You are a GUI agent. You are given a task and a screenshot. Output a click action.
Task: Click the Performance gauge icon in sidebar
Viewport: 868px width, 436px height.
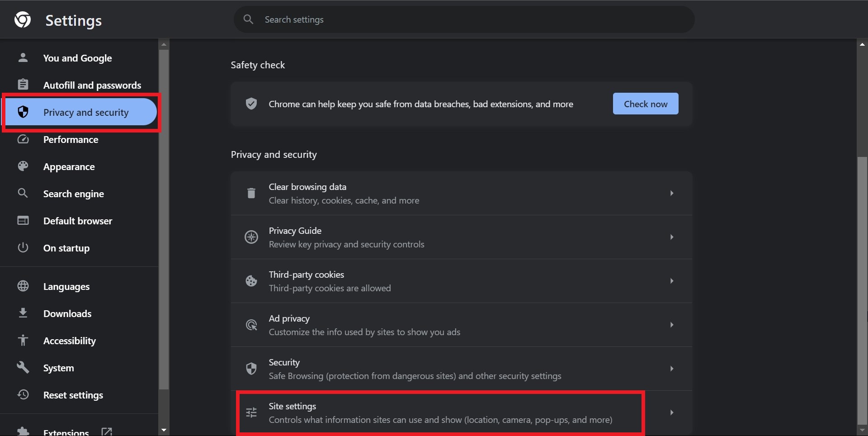23,139
